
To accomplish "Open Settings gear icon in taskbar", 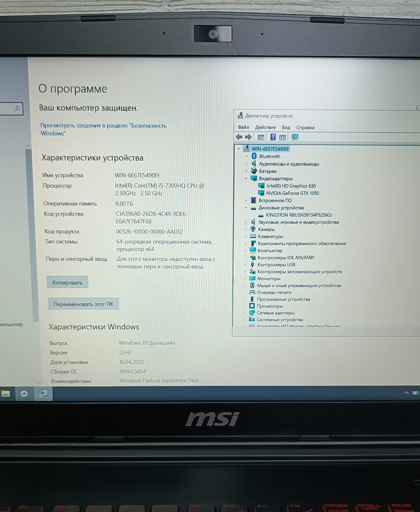I will [24, 394].
